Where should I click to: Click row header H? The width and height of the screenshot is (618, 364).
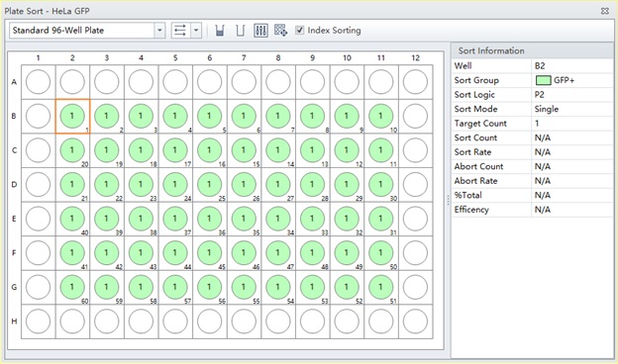click(14, 321)
